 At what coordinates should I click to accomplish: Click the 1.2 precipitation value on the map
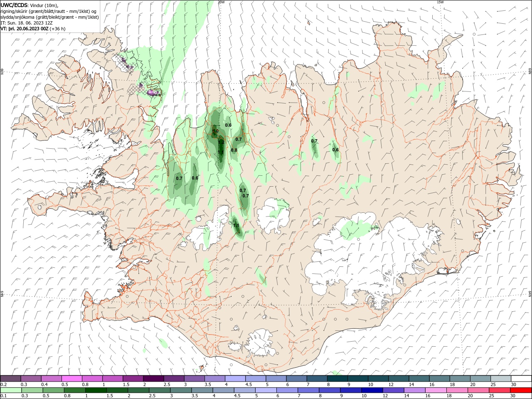(221, 142)
